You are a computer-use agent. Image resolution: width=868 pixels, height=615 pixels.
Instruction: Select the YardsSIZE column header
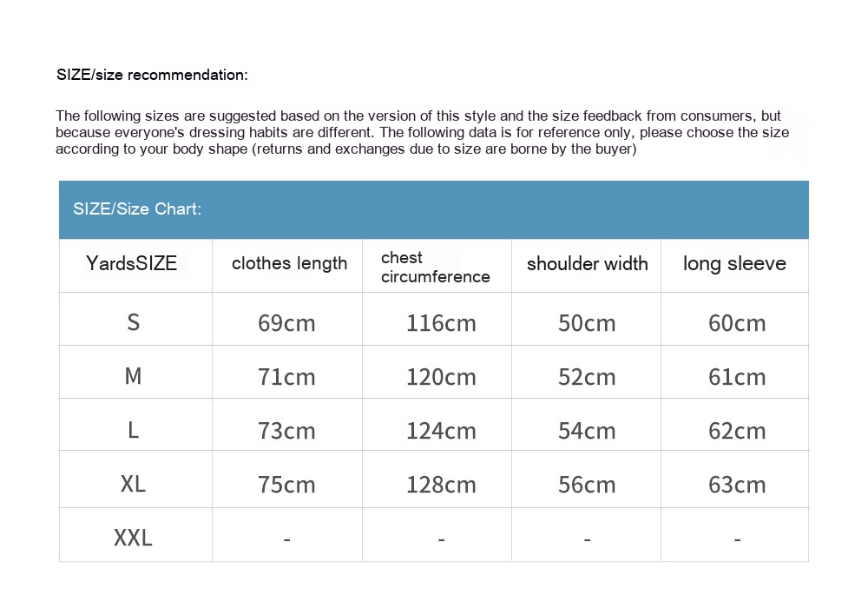(132, 263)
